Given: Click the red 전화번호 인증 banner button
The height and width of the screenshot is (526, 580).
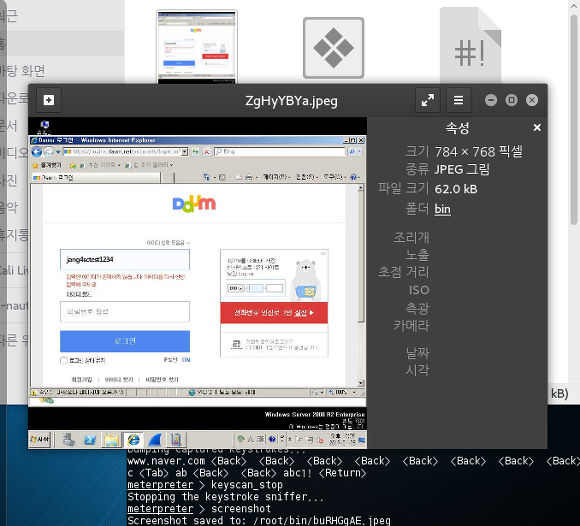Looking at the screenshot, I should coord(274,313).
